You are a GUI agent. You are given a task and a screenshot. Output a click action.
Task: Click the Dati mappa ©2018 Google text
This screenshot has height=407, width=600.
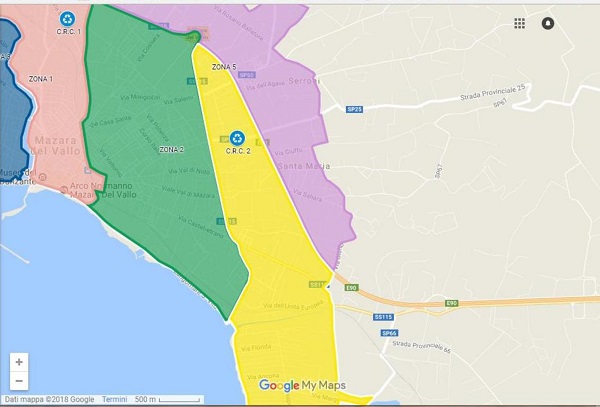click(48, 399)
